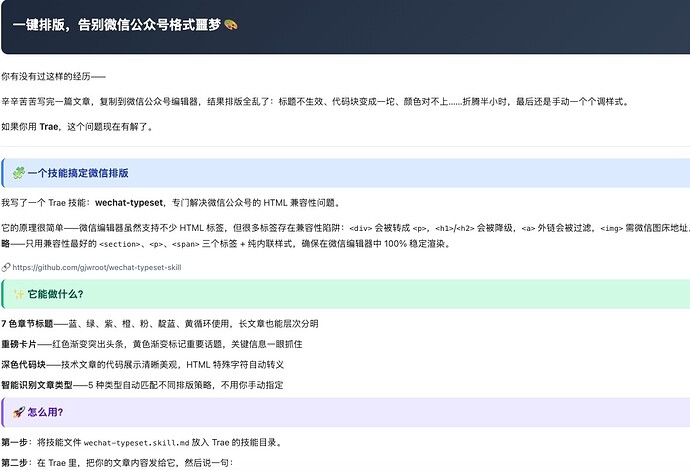Image resolution: width=690 pixels, height=470 pixels.
Task: Click the bold text '7 色章节标题'
Action: point(27,323)
